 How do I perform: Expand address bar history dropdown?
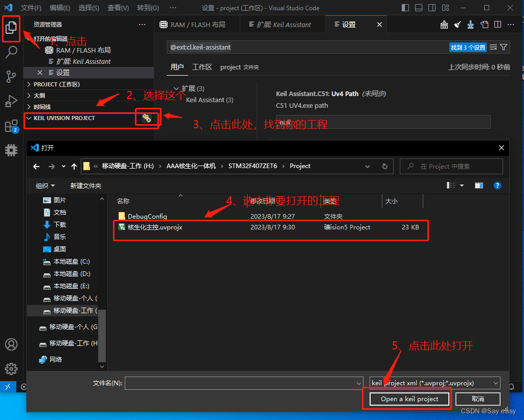tap(368, 167)
